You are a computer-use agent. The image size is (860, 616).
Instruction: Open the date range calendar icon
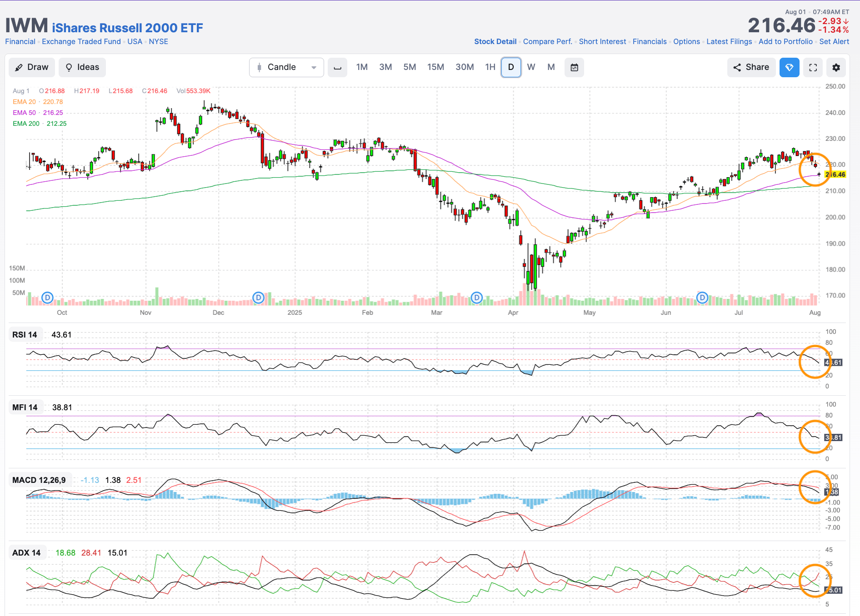[x=575, y=67]
